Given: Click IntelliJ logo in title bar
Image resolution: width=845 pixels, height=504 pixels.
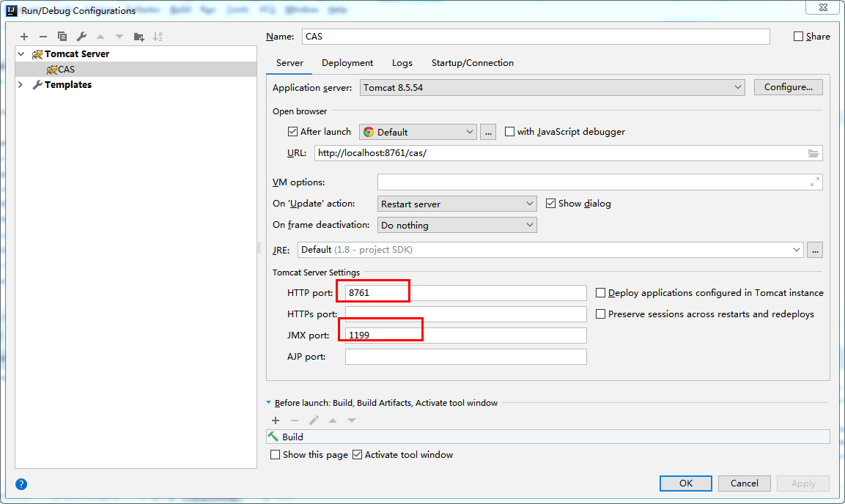Looking at the screenshot, I should [11, 10].
